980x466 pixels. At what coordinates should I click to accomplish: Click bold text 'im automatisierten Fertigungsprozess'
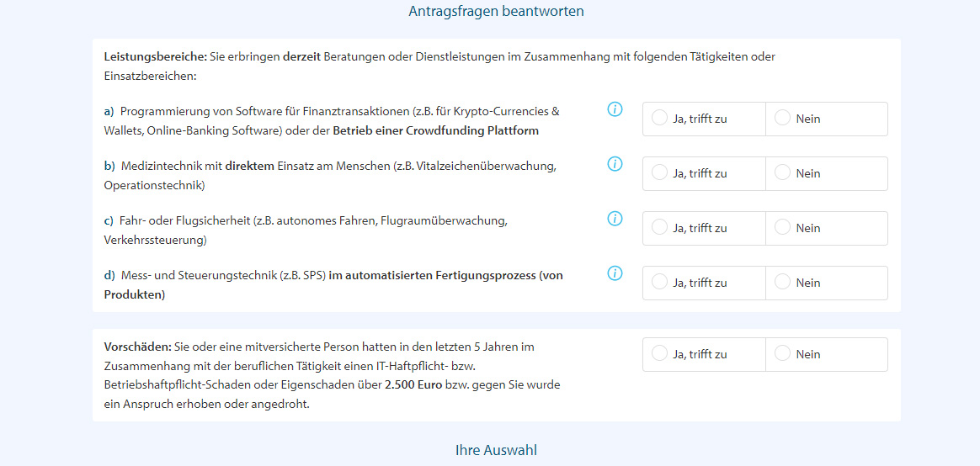[432, 275]
